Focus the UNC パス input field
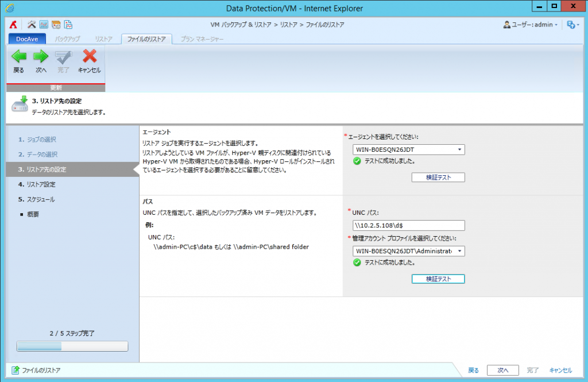Screen dimensions: 588x382 pyautogui.click(x=409, y=226)
